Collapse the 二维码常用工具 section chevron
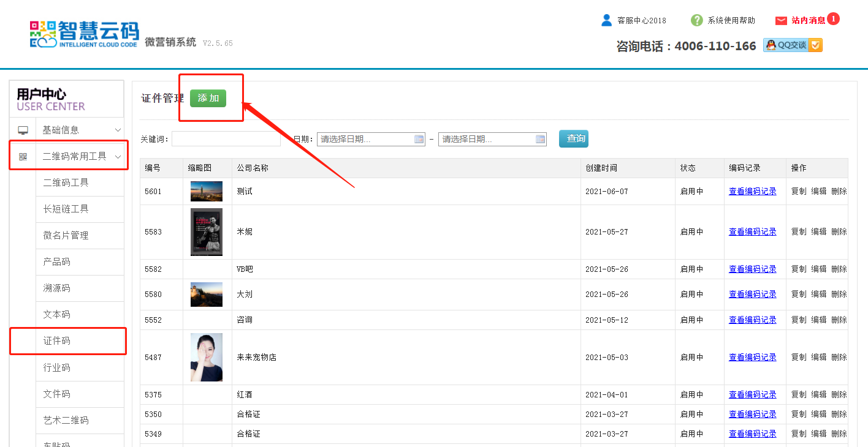 point(118,156)
